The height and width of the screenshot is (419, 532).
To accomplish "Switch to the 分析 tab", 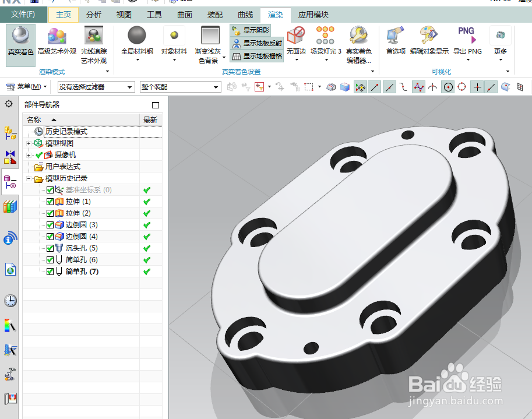I will 94,15.
